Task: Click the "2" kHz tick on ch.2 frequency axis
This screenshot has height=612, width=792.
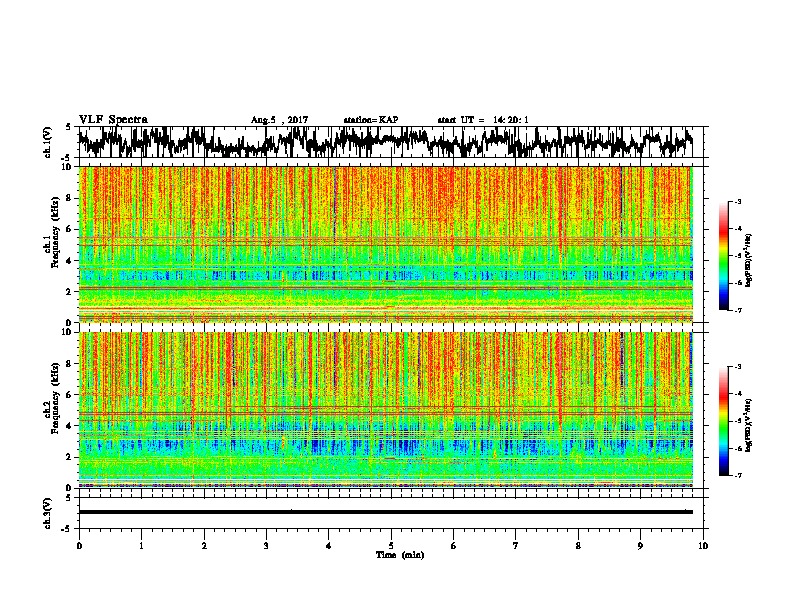Action: click(x=70, y=457)
